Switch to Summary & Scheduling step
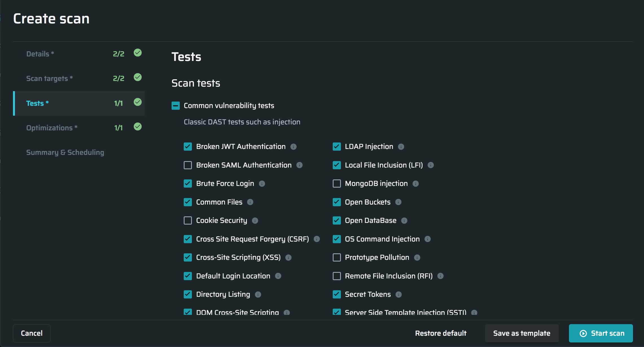644x347 pixels. (65, 152)
